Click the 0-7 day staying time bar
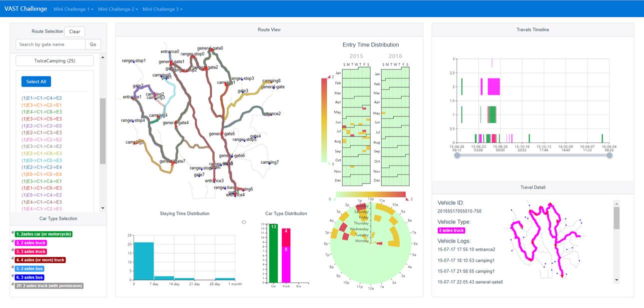The width and height of the screenshot is (644, 308). coord(143,263)
